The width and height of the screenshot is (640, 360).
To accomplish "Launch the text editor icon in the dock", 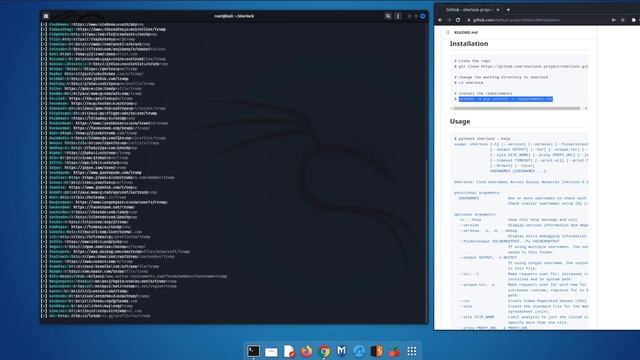I will (x=289, y=351).
